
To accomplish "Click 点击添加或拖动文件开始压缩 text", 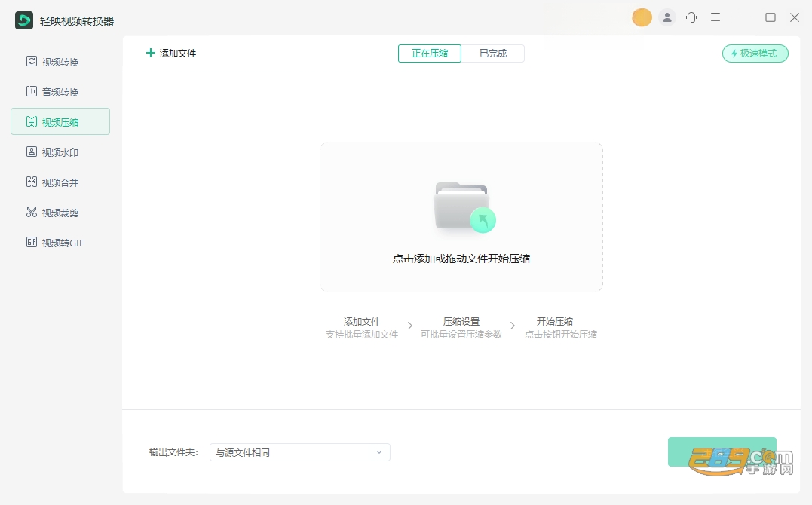I will 461,259.
